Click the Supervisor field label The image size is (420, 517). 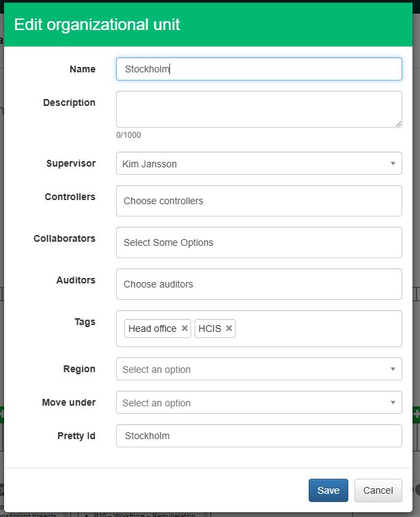pos(71,163)
